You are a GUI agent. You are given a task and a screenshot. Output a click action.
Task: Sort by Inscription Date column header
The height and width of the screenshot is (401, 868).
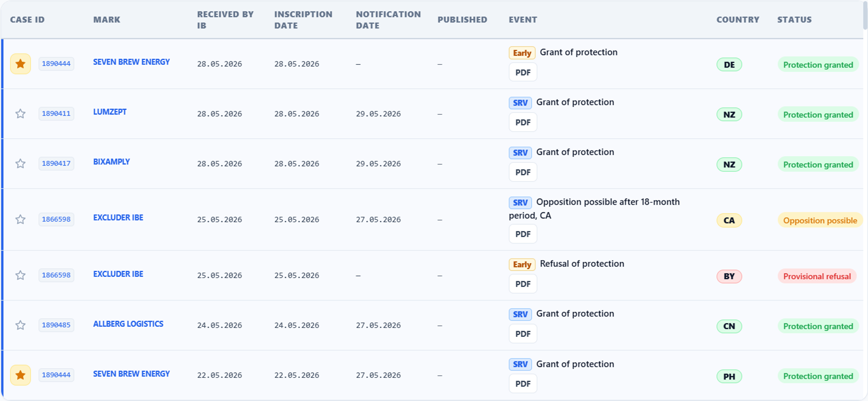pyautogui.click(x=303, y=20)
